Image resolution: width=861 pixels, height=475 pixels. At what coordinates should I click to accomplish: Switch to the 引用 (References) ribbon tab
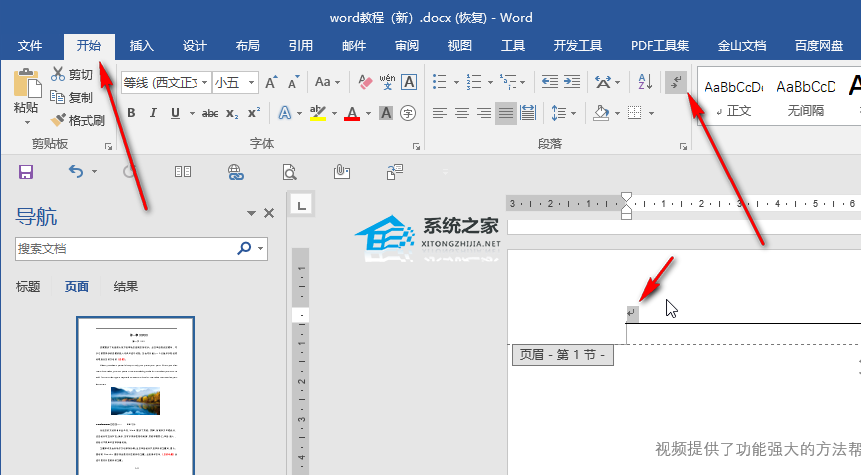pyautogui.click(x=300, y=46)
